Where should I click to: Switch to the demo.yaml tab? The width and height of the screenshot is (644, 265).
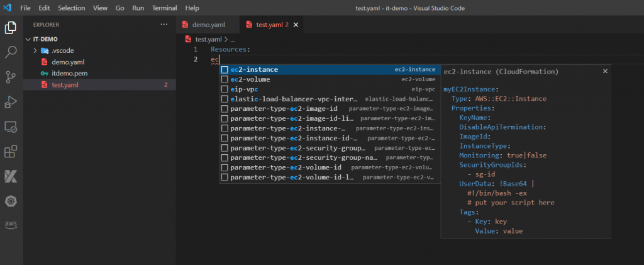click(208, 25)
